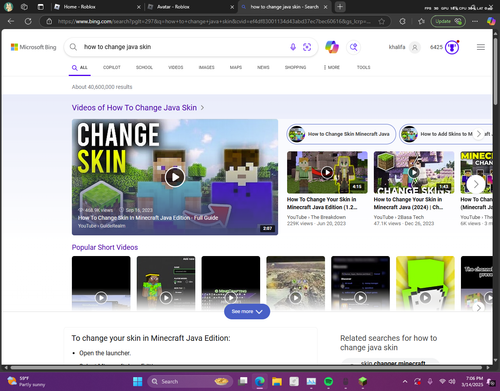Open Microsoft Rewards trophy icon
Viewport: 500px width, 391px height.
[x=452, y=47]
